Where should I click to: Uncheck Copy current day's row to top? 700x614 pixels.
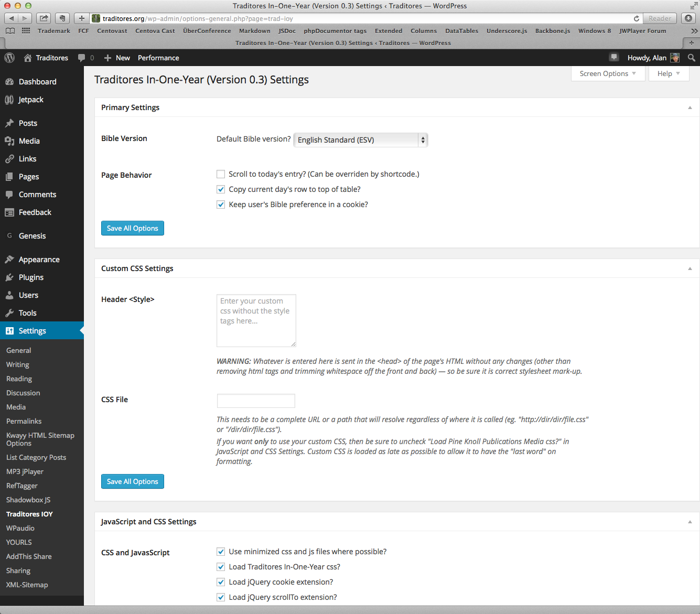[221, 189]
